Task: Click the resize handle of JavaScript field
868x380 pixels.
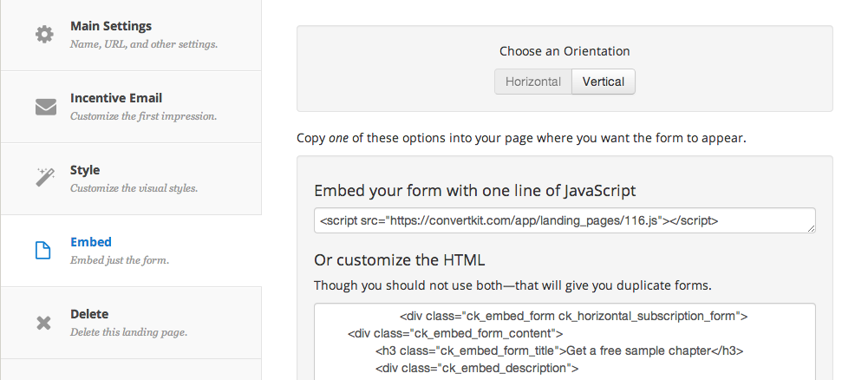Action: pos(812,229)
